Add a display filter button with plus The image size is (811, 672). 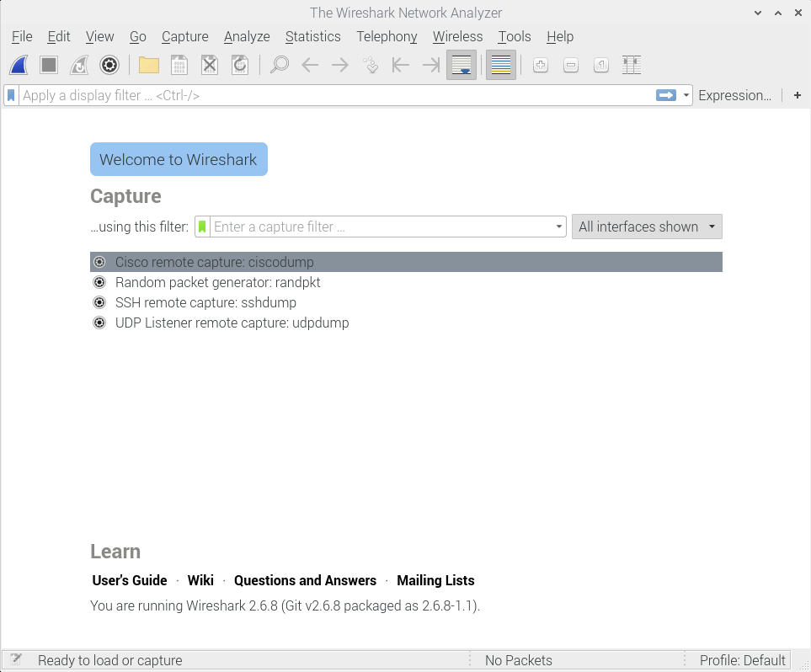(x=798, y=95)
